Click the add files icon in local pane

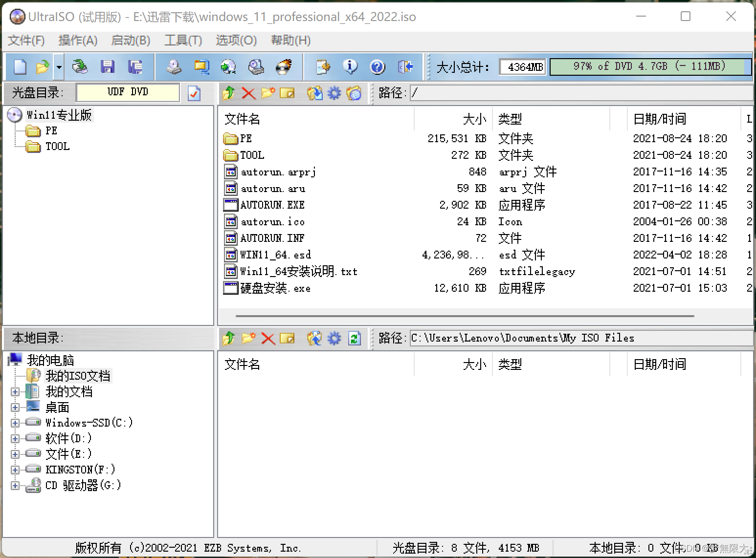point(314,338)
